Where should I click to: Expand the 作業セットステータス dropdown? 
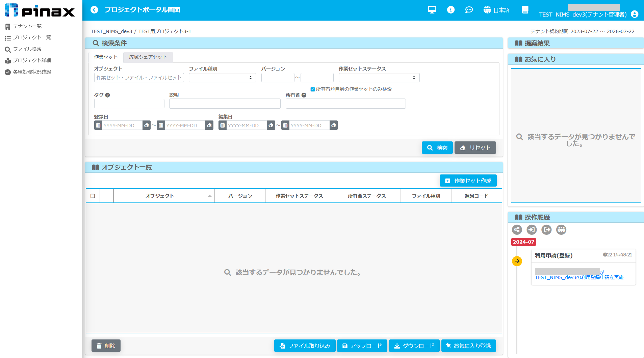(x=379, y=78)
